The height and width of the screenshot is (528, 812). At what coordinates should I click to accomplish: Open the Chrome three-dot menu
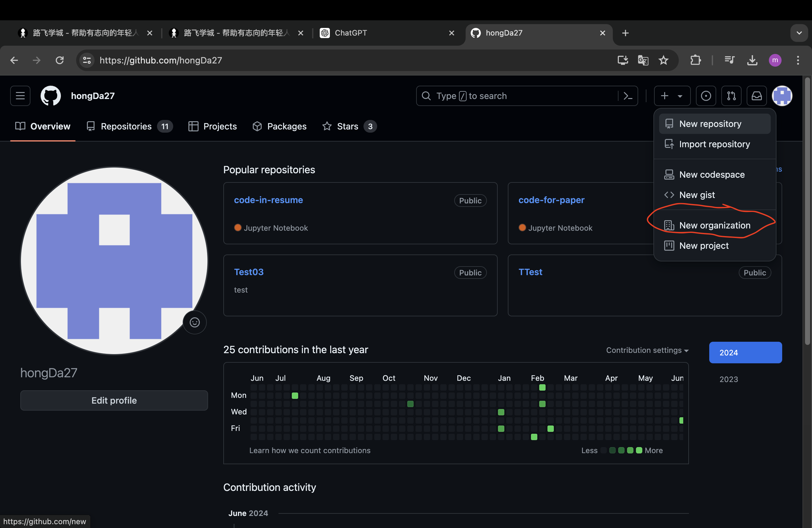coord(798,60)
